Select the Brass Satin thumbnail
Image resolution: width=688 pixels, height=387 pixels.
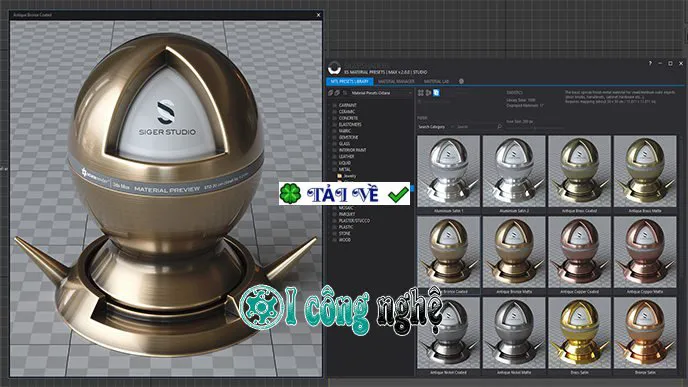[x=579, y=333]
